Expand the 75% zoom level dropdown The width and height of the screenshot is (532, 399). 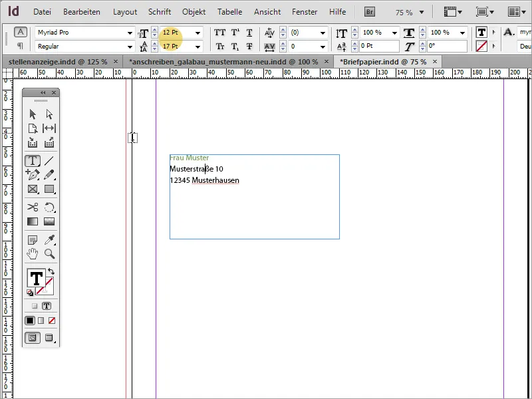tap(422, 11)
